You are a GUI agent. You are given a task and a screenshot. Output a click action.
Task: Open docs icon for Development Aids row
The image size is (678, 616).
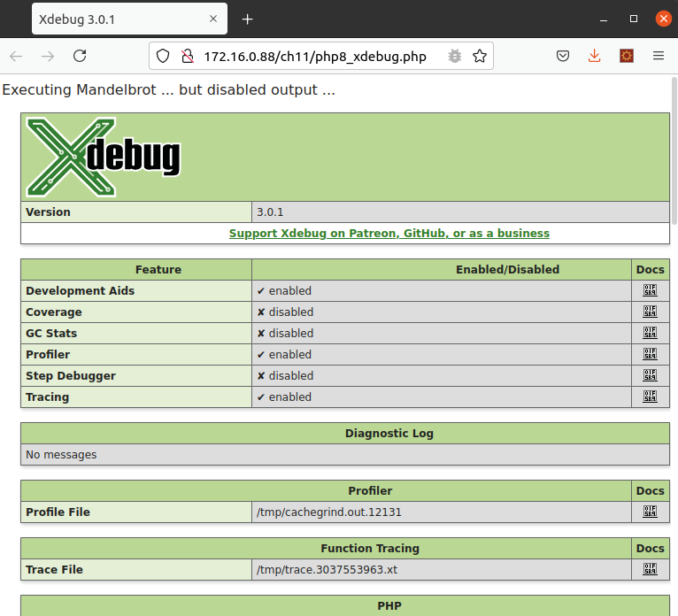650,290
